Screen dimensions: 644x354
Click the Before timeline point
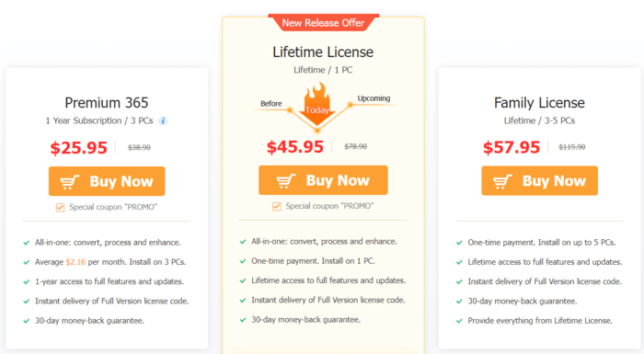tap(290, 110)
